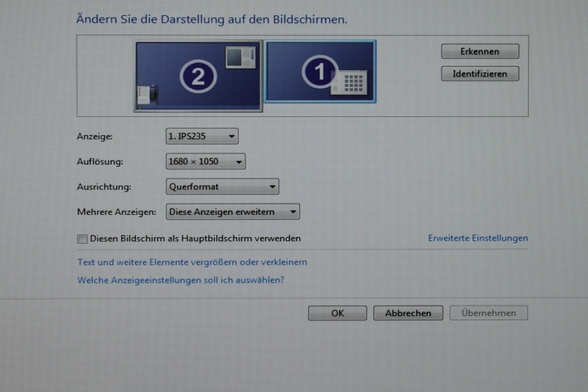The height and width of the screenshot is (392, 588).
Task: Click the Ausrichtung: label
Action: tap(104, 187)
